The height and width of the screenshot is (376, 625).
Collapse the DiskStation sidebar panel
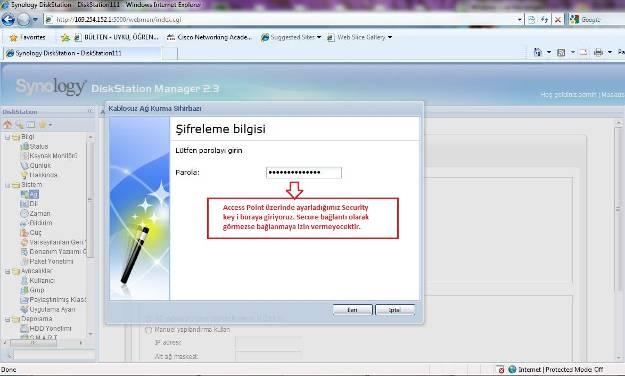(x=90, y=112)
